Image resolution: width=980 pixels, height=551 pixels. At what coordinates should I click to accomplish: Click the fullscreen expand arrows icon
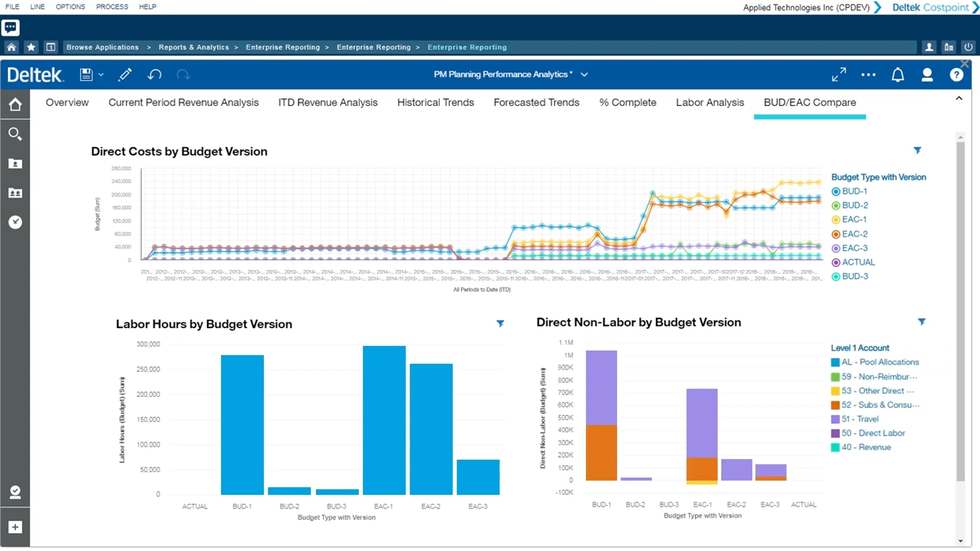[839, 74]
